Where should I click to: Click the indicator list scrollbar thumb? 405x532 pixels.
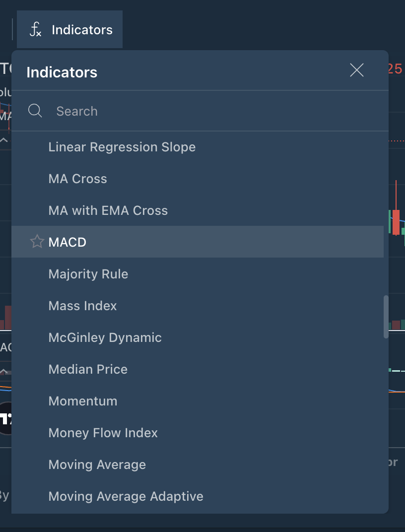click(x=386, y=317)
